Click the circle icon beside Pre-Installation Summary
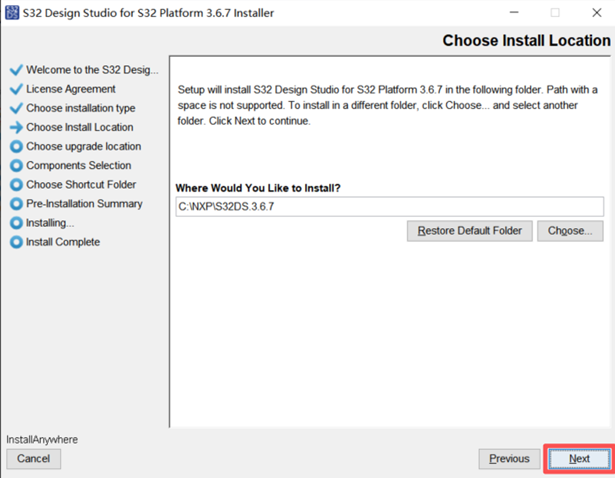This screenshot has height=478, width=615. point(16,204)
